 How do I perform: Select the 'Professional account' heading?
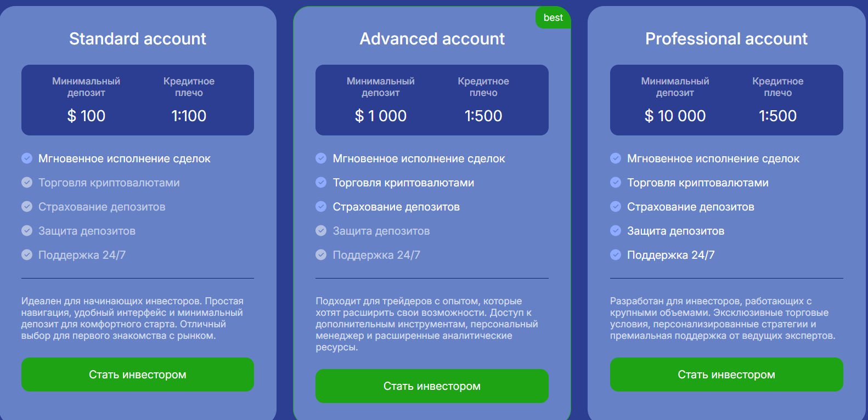[x=726, y=39]
